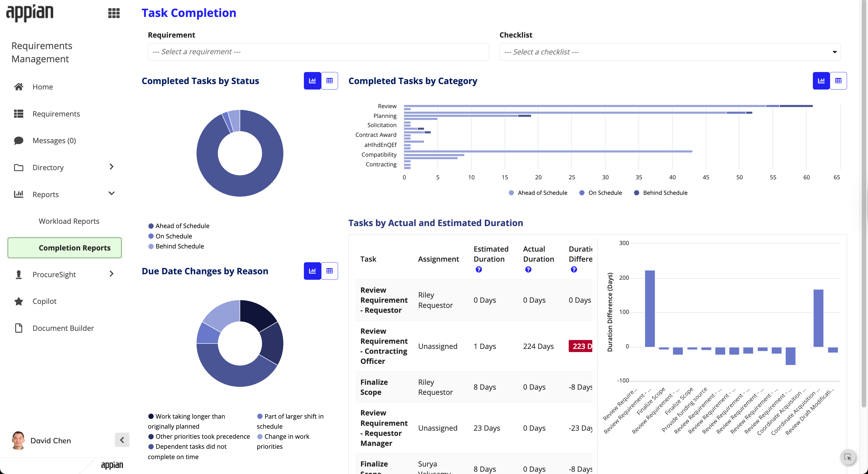Click the Directory folder icon
The width and height of the screenshot is (868, 474).
click(x=19, y=167)
